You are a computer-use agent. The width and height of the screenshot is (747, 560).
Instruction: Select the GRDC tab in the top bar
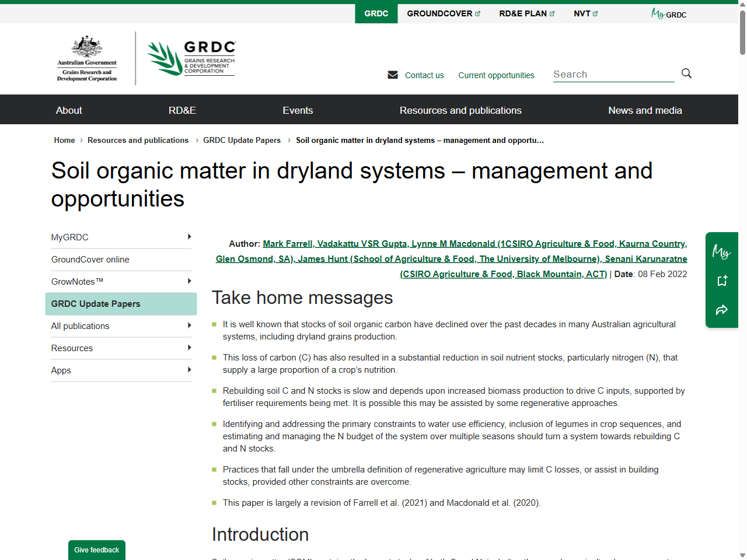click(376, 13)
